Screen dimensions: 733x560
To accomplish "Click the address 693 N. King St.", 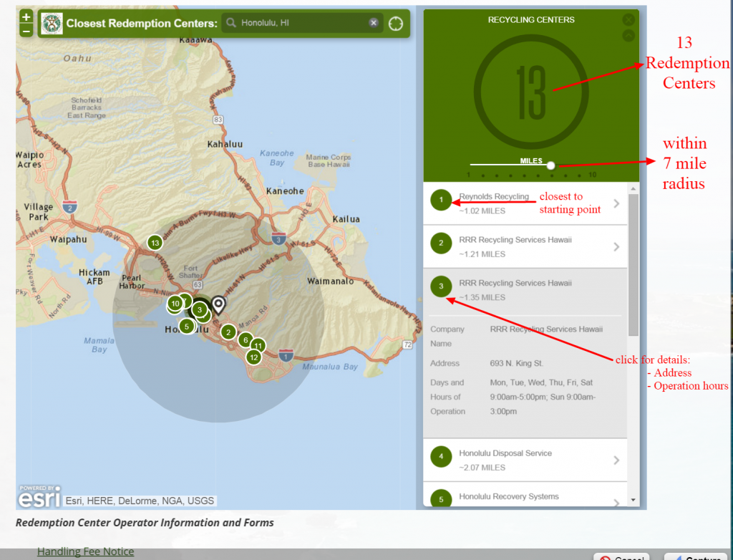I will coord(517,363).
